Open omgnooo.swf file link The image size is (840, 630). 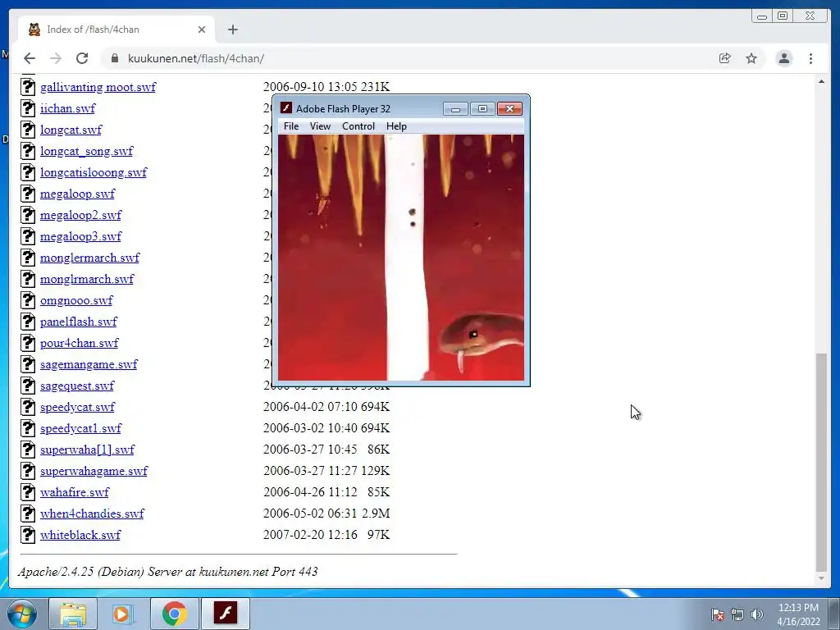[76, 300]
